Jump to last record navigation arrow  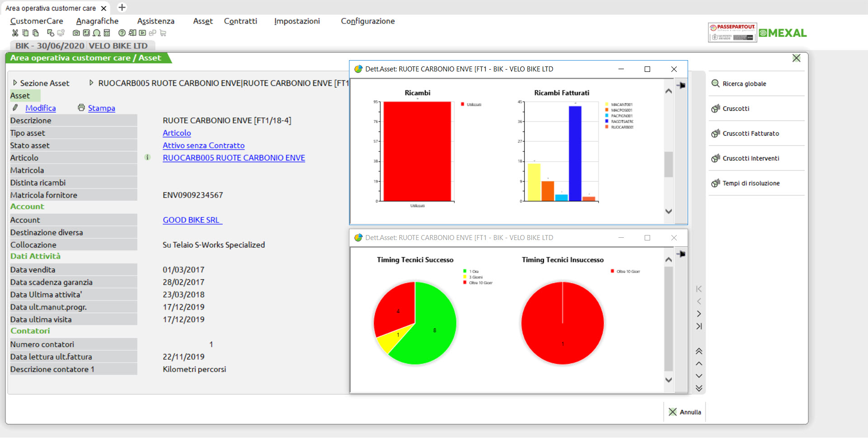tap(699, 326)
